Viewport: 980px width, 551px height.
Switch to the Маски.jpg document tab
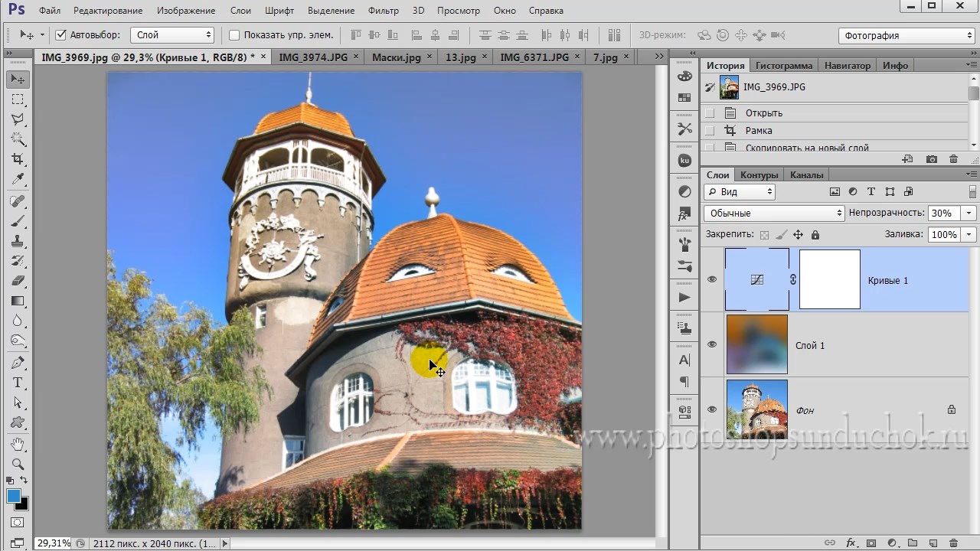397,57
